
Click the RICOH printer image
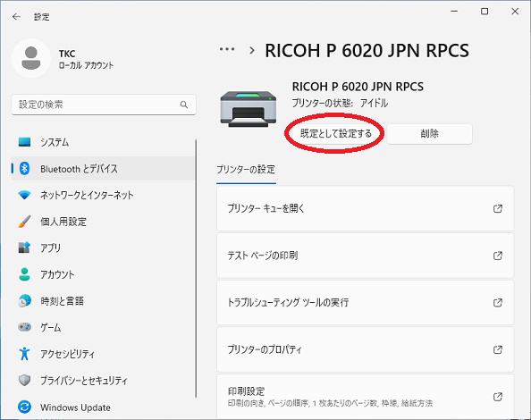249,109
